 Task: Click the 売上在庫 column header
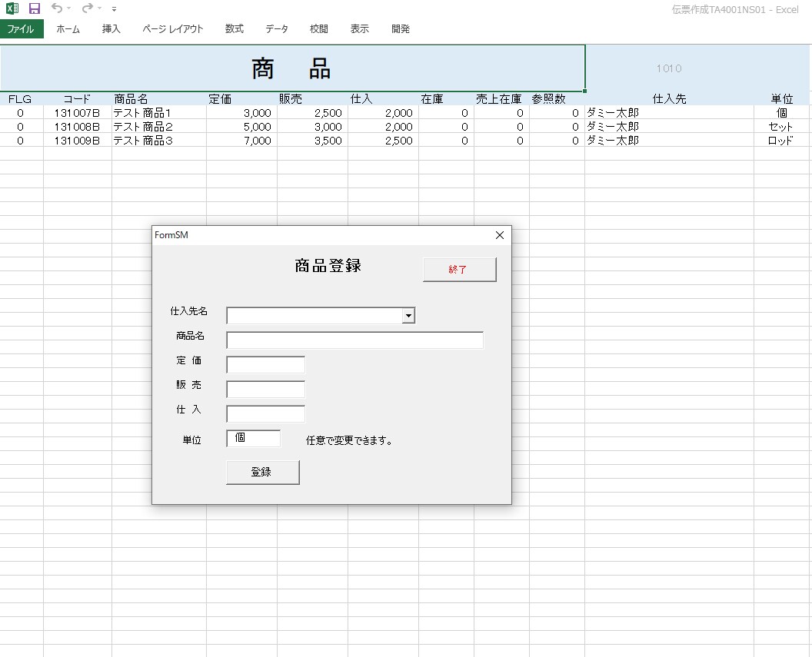click(x=502, y=99)
